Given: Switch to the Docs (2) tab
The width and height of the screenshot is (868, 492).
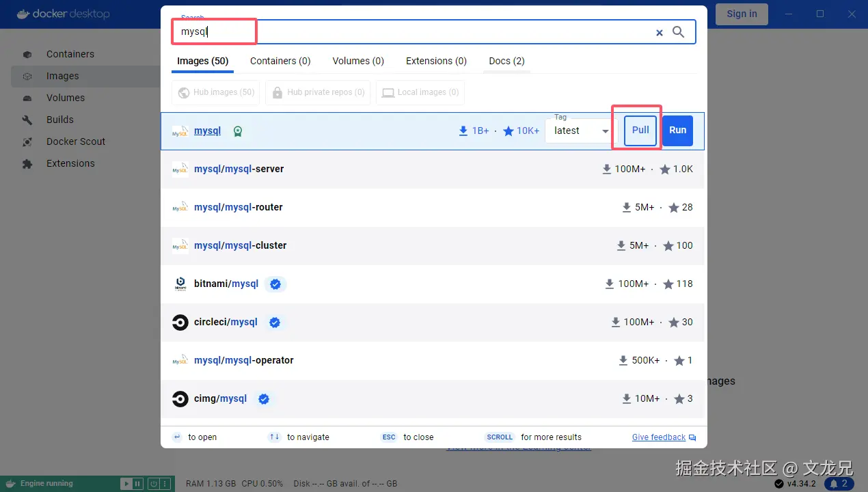Looking at the screenshot, I should point(506,61).
